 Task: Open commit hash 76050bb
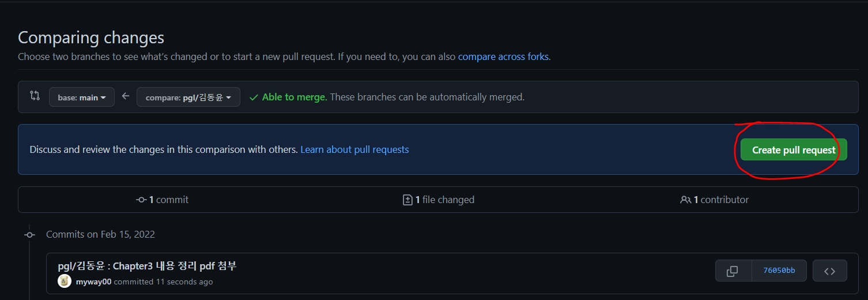click(x=779, y=271)
